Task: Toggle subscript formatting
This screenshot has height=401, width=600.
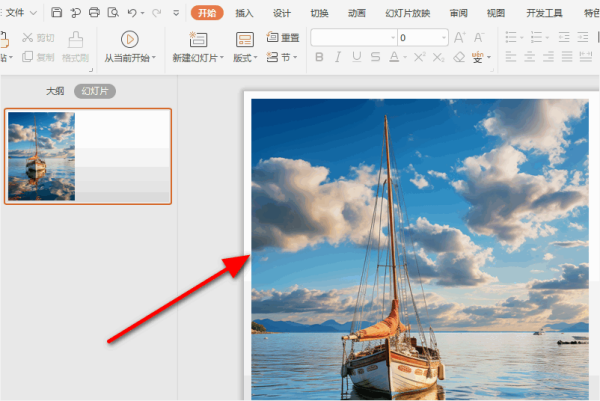Action: [439, 57]
